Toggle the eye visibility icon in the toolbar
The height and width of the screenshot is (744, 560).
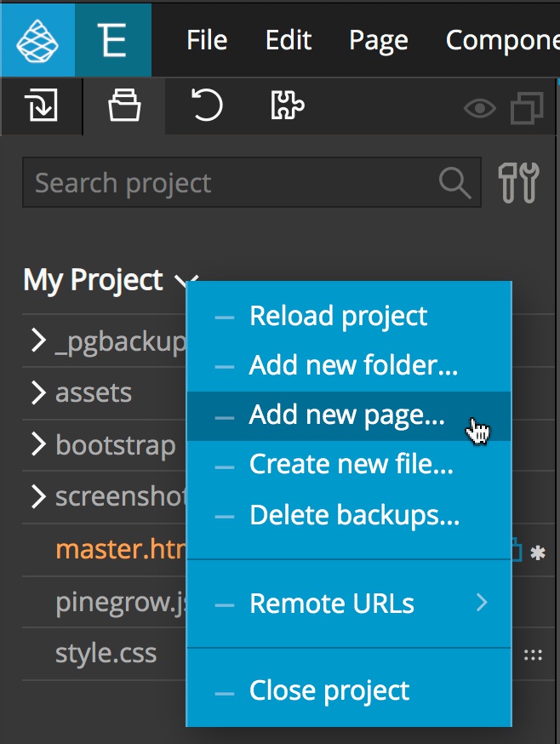480,108
